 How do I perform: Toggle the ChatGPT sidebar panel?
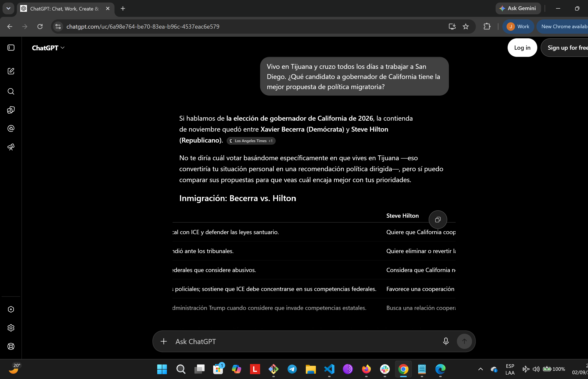(x=11, y=48)
